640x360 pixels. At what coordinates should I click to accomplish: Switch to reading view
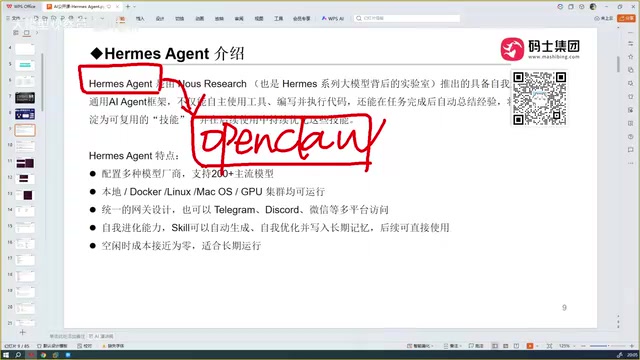[516, 346]
